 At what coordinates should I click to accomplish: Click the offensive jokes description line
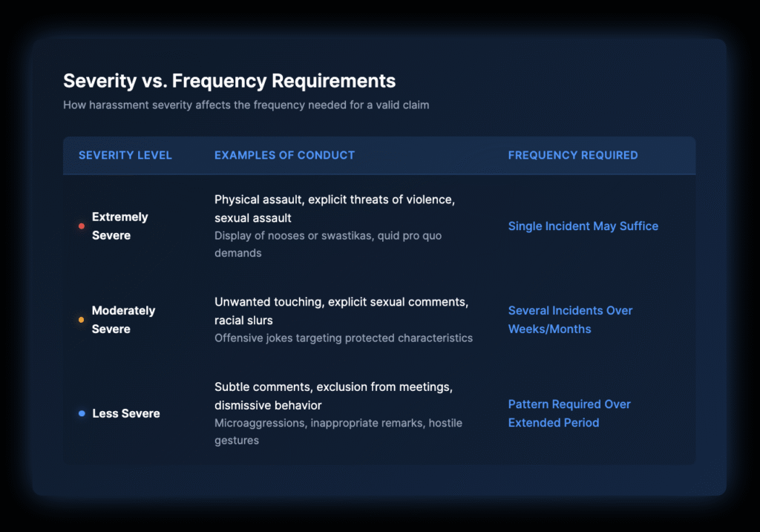[344, 338]
